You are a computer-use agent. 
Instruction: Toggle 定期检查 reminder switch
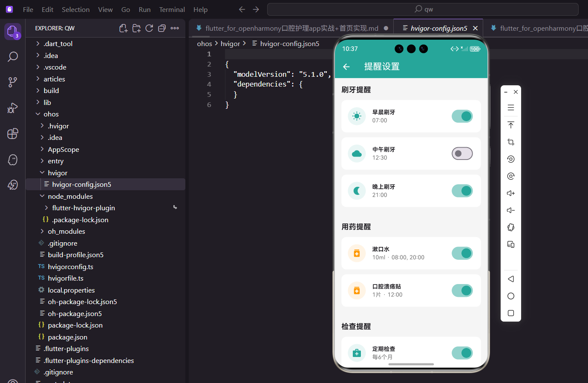coord(462,353)
